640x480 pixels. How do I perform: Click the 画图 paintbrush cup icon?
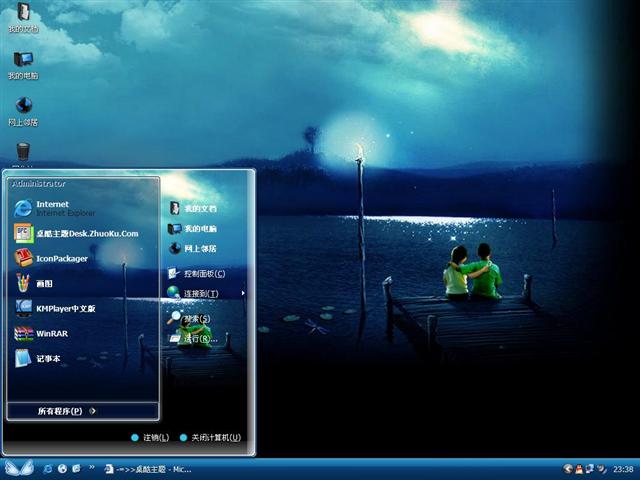23,282
